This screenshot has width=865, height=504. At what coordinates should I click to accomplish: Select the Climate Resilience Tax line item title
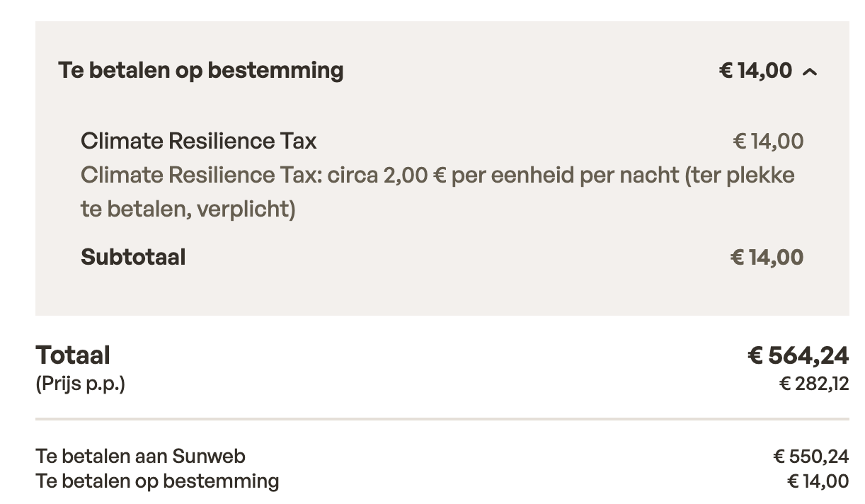click(198, 142)
